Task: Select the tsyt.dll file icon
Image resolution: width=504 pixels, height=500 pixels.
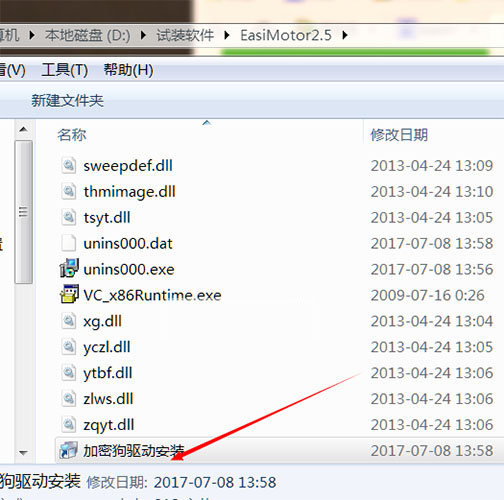Action: coord(69,218)
